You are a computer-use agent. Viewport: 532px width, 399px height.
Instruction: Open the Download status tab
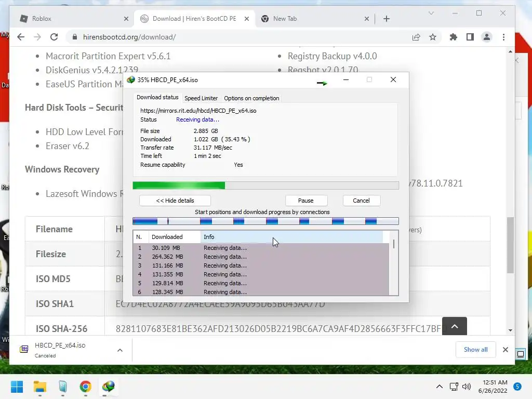click(x=157, y=97)
